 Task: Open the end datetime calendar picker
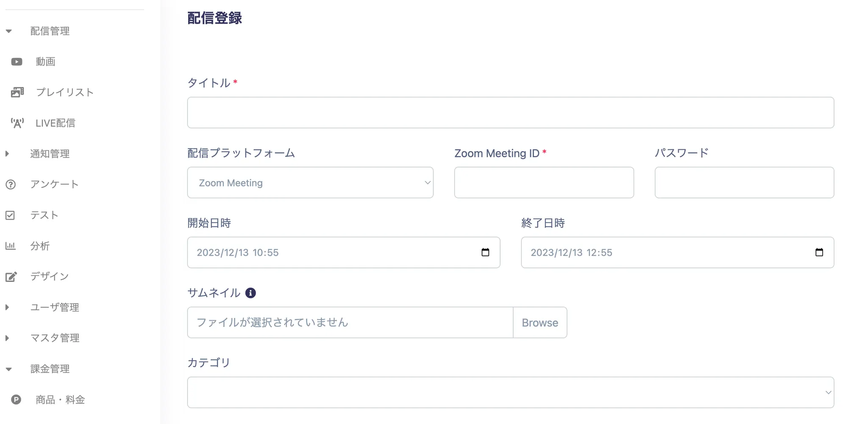[x=819, y=252]
